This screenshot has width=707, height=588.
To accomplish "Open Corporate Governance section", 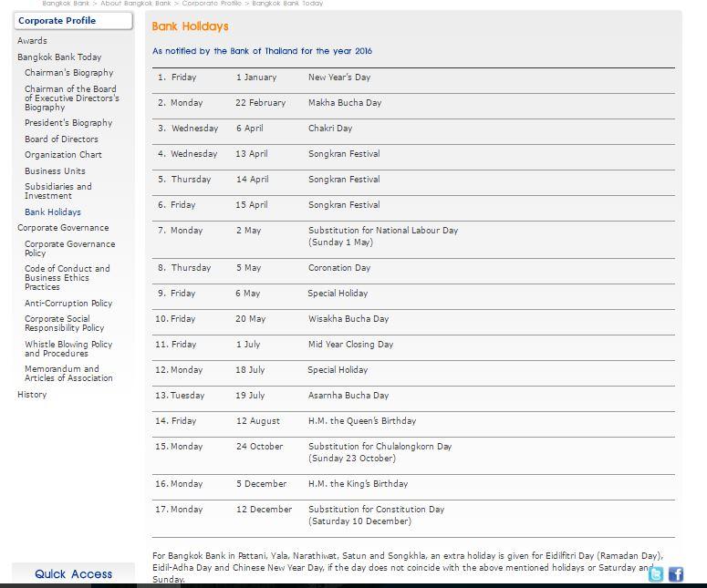I will point(63,228).
